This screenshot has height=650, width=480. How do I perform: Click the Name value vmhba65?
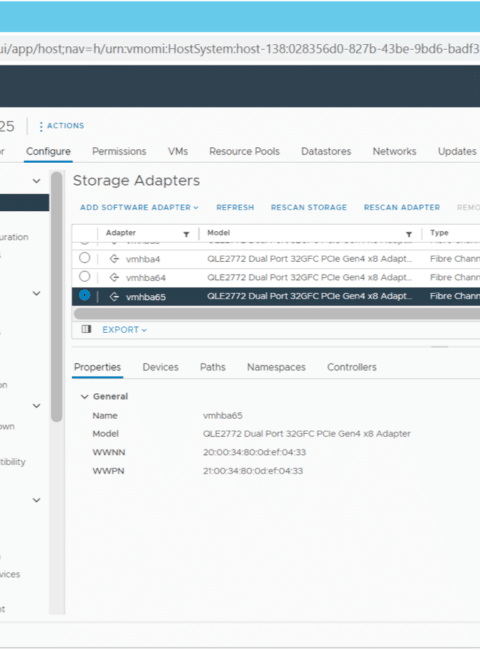click(x=223, y=416)
